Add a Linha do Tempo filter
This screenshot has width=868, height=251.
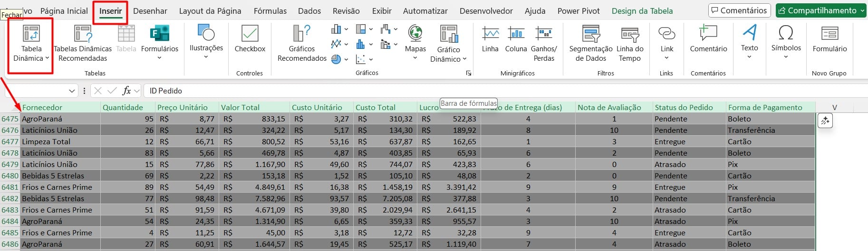[x=630, y=43]
